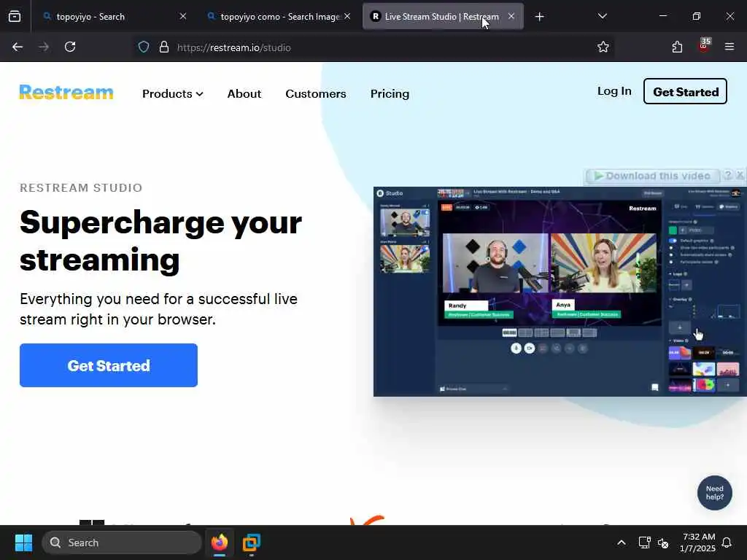Viewport: 747px width, 560px height.
Task: Click the taskbar Search box
Action: (x=122, y=542)
